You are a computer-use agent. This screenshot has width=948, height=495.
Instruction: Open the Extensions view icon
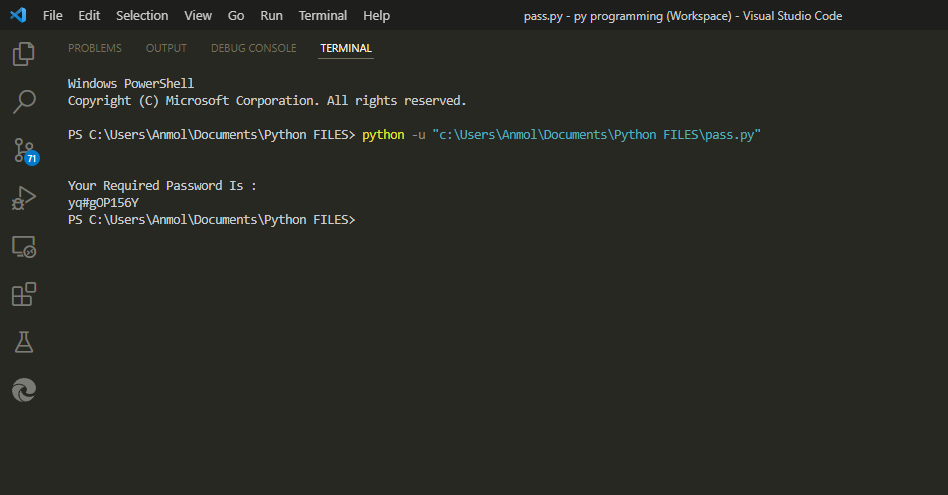(x=23, y=294)
